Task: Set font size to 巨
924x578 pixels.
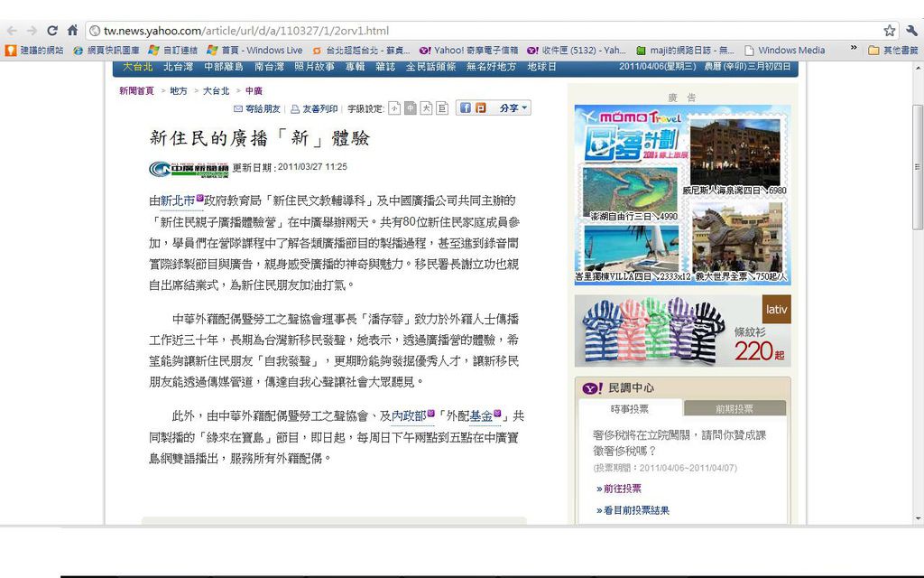Action: [442, 108]
